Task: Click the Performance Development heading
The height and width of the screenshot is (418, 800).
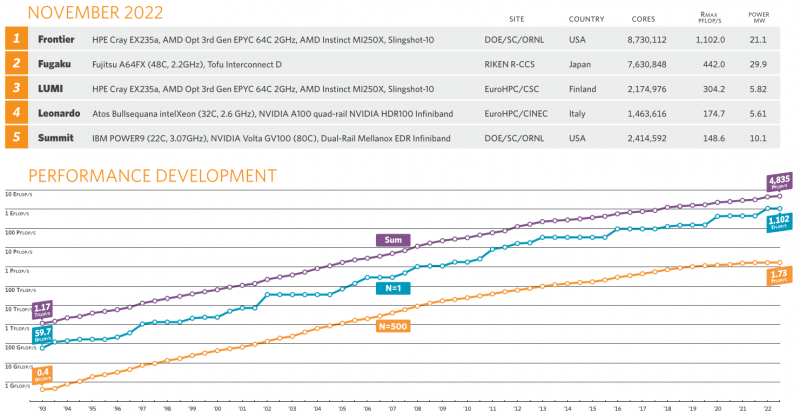Action: 139,176
